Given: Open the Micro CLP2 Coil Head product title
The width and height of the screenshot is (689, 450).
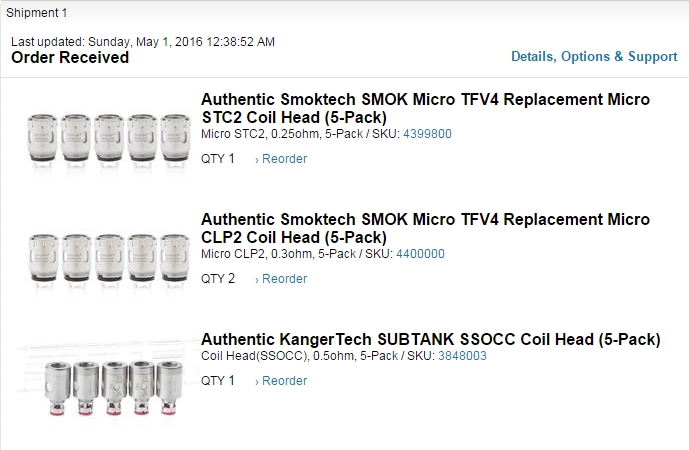Looking at the screenshot, I should coord(425,228).
